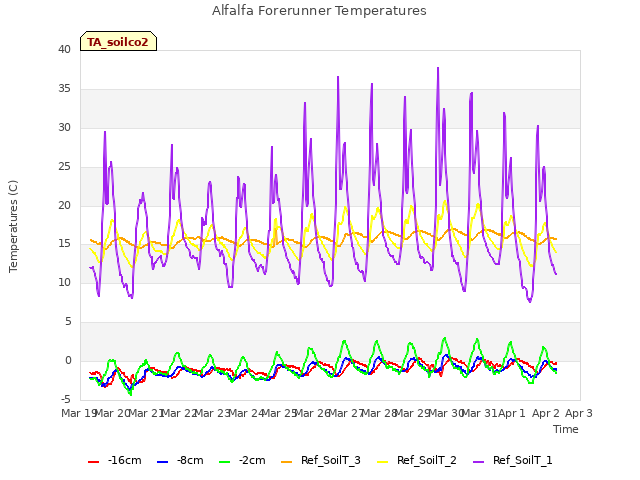The height and width of the screenshot is (480, 640).
Task: Click the Apr 1 x-axis tick label
Action: [512, 413]
